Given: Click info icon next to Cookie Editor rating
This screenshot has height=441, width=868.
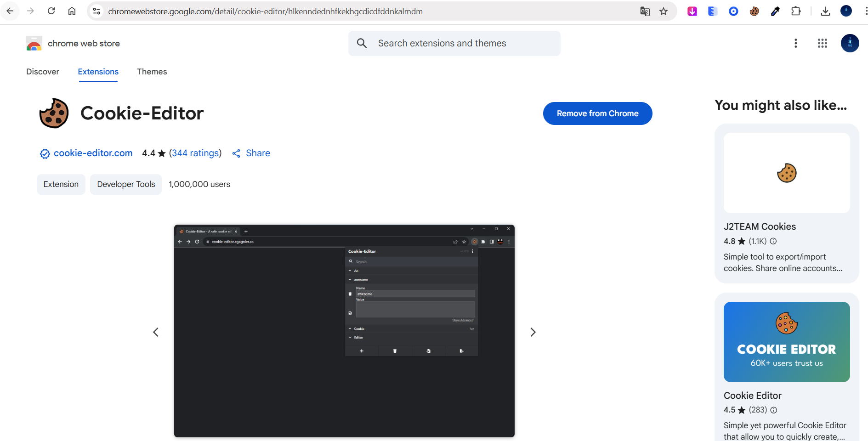Looking at the screenshot, I should (774, 410).
